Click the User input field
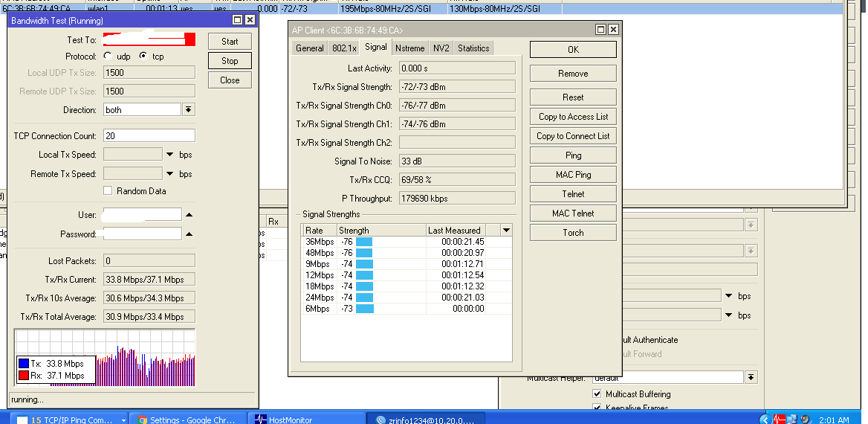This screenshot has height=424, width=868. coord(142,214)
